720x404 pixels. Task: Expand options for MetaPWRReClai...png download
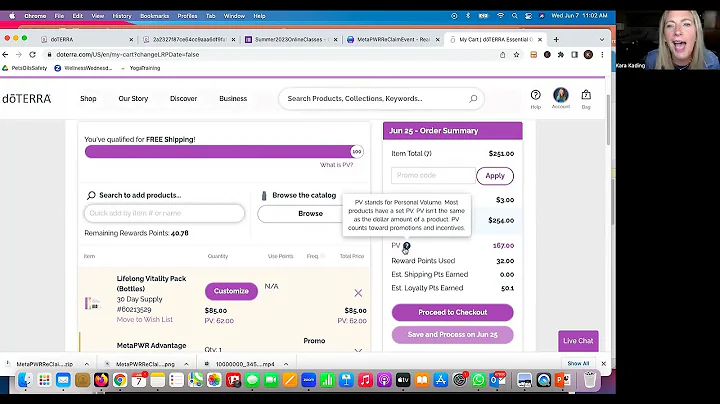click(186, 364)
